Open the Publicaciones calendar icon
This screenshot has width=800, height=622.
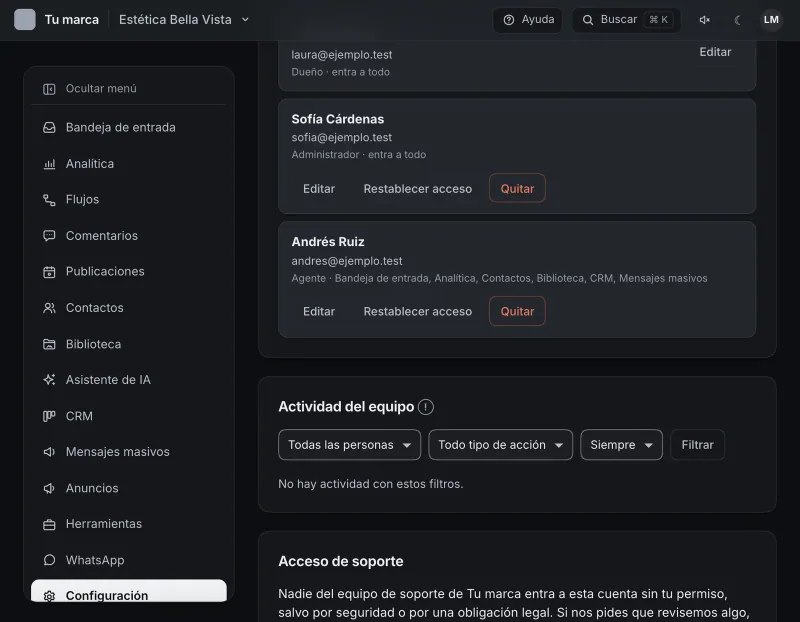click(x=49, y=272)
